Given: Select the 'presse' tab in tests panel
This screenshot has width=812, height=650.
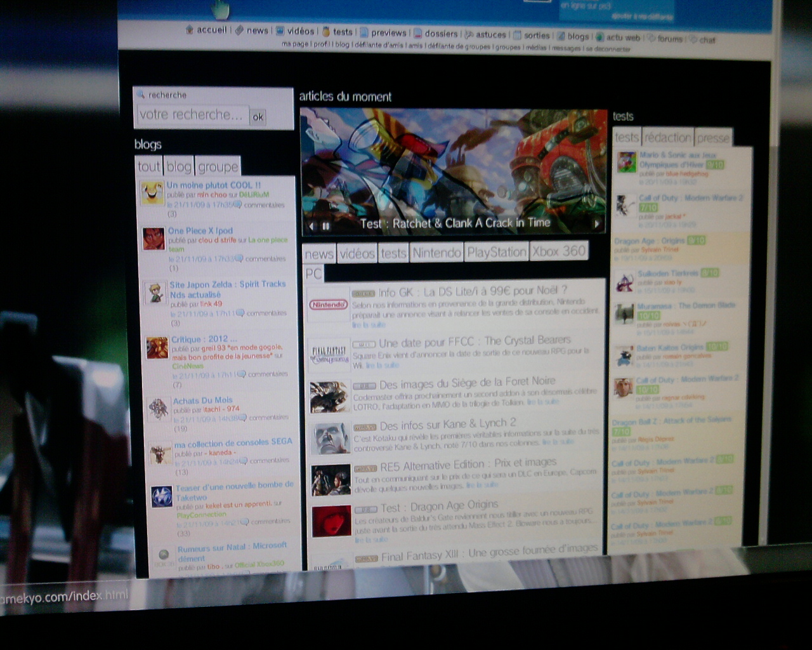Looking at the screenshot, I should pos(713,138).
